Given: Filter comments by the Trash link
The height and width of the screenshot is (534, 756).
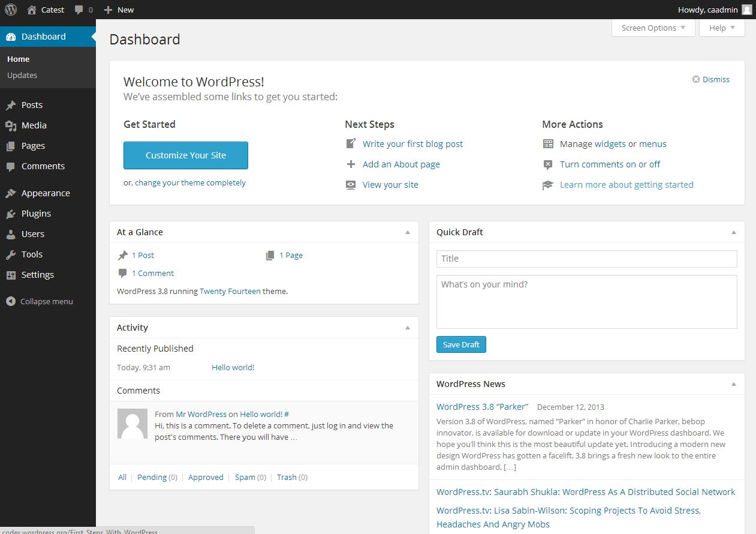Looking at the screenshot, I should [287, 478].
